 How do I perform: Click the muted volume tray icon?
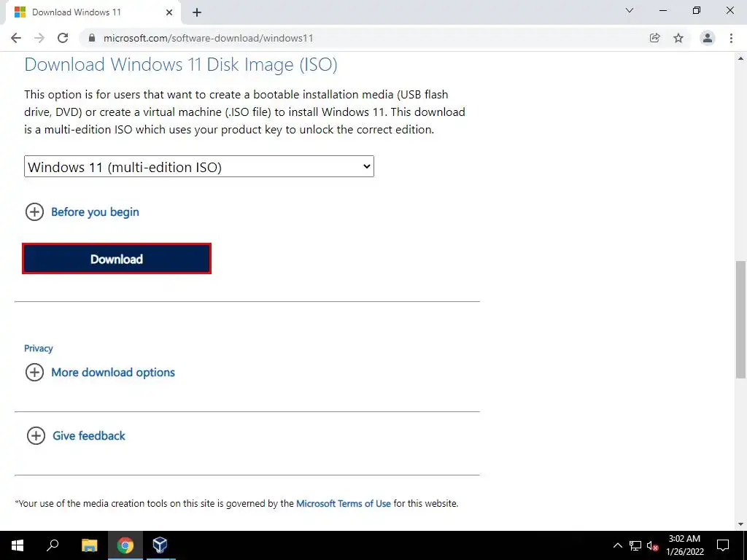click(653, 545)
